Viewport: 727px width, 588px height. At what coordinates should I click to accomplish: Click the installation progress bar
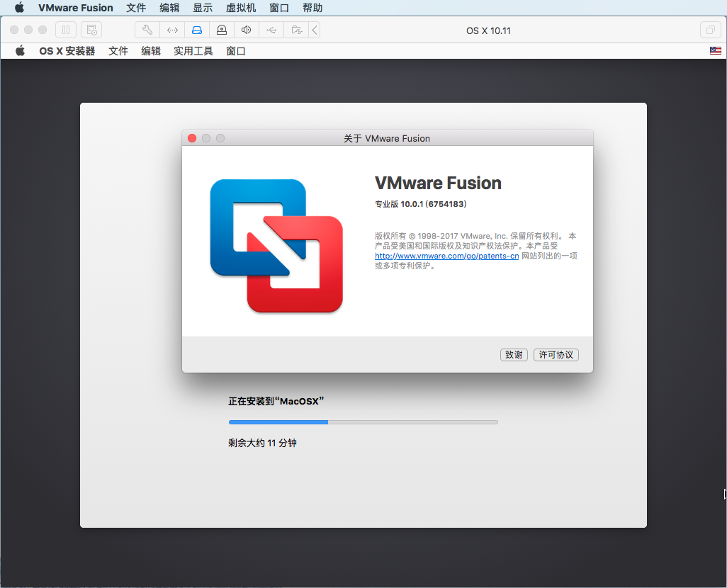(x=363, y=422)
